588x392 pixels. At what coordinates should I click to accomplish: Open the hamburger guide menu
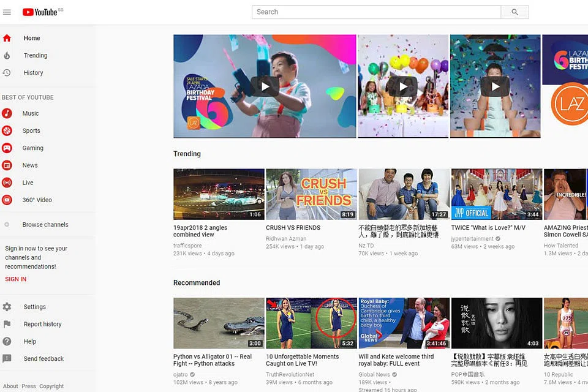coord(7,12)
